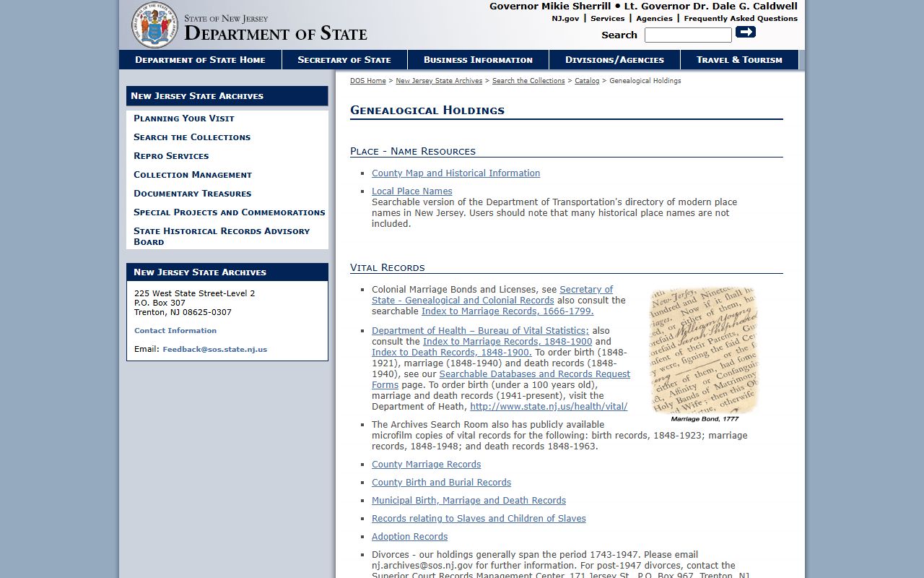Open Index to Marriage Records, 1666-1799

507,311
